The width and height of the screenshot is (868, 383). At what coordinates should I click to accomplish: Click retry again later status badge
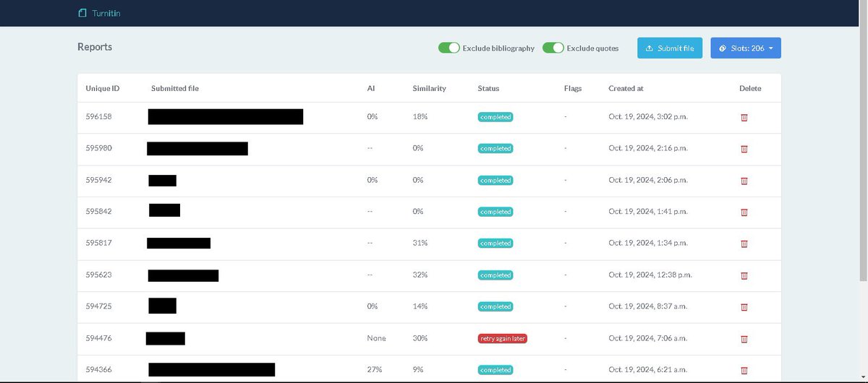pyautogui.click(x=503, y=338)
